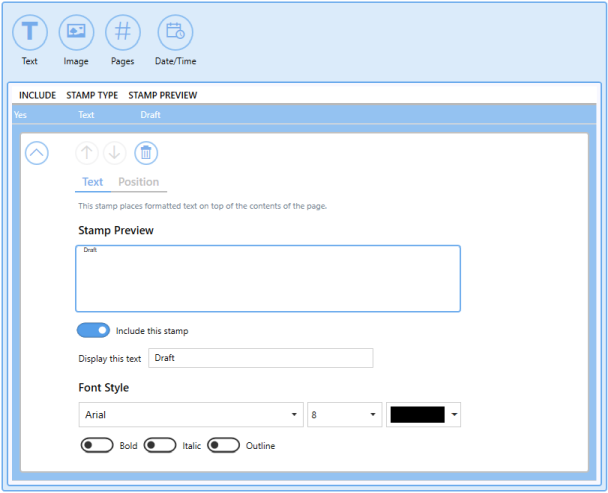The image size is (608, 493).
Task: Switch to the Position tab
Action: [139, 182]
